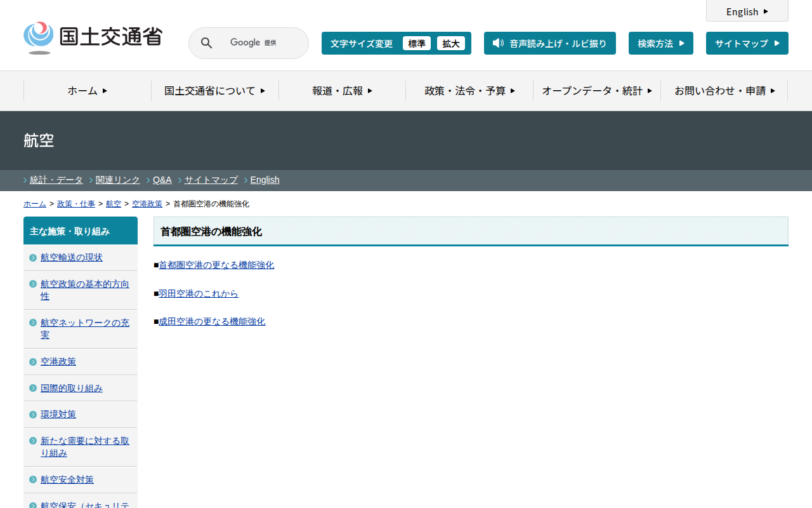This screenshot has width=812, height=508.
Task: Open サイトマップ in the sub navigation
Action: tap(211, 180)
